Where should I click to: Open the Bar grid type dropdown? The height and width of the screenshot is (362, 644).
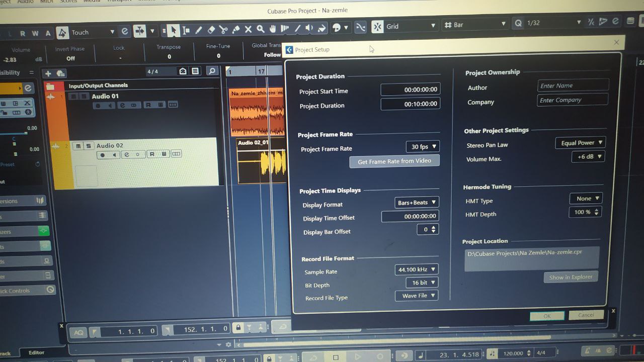pyautogui.click(x=474, y=24)
